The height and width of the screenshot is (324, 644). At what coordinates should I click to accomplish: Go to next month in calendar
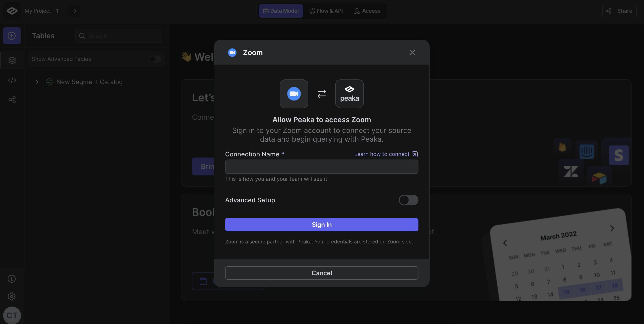click(612, 228)
